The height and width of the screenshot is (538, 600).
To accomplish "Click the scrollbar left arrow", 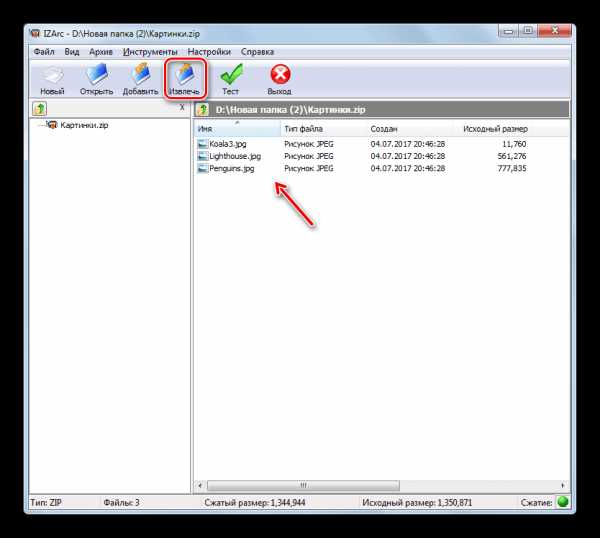I will (200, 485).
